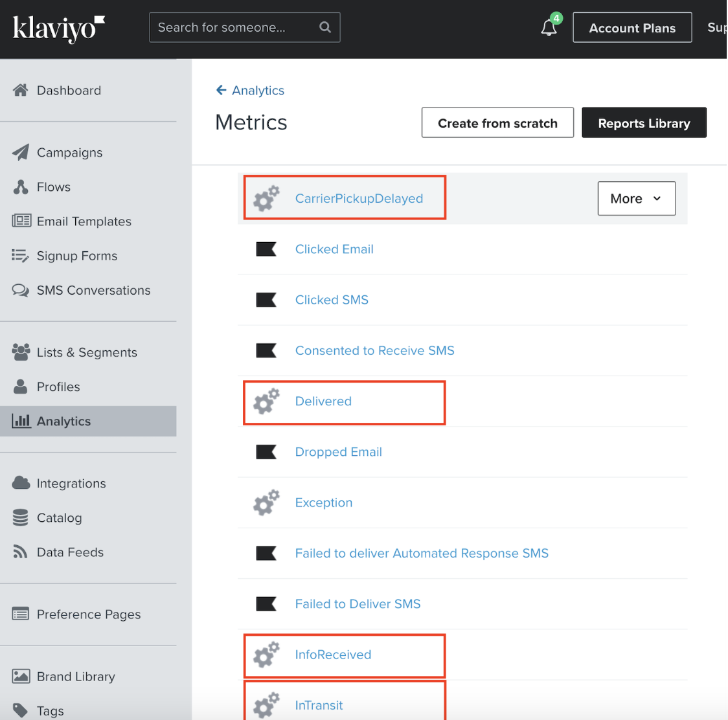Open Failed to deliver Automated Response SMS
The width and height of the screenshot is (728, 720).
coord(422,553)
